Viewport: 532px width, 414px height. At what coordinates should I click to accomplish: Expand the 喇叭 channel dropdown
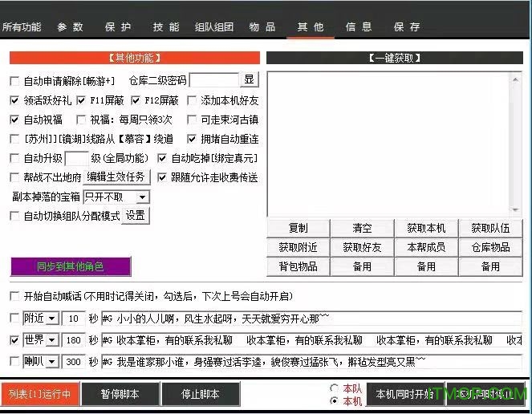click(x=52, y=362)
